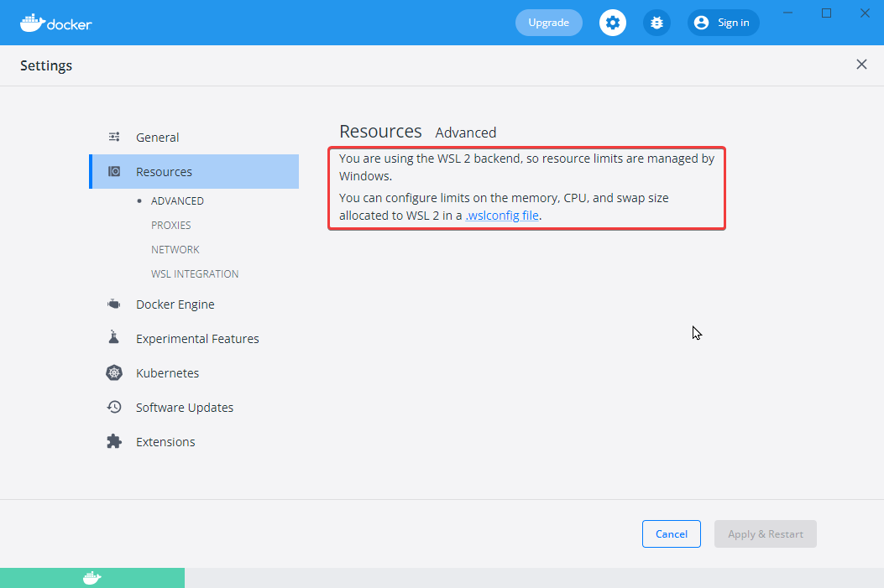Select the Resources settings section
This screenshot has height=588, width=884.
pyautogui.click(x=194, y=172)
